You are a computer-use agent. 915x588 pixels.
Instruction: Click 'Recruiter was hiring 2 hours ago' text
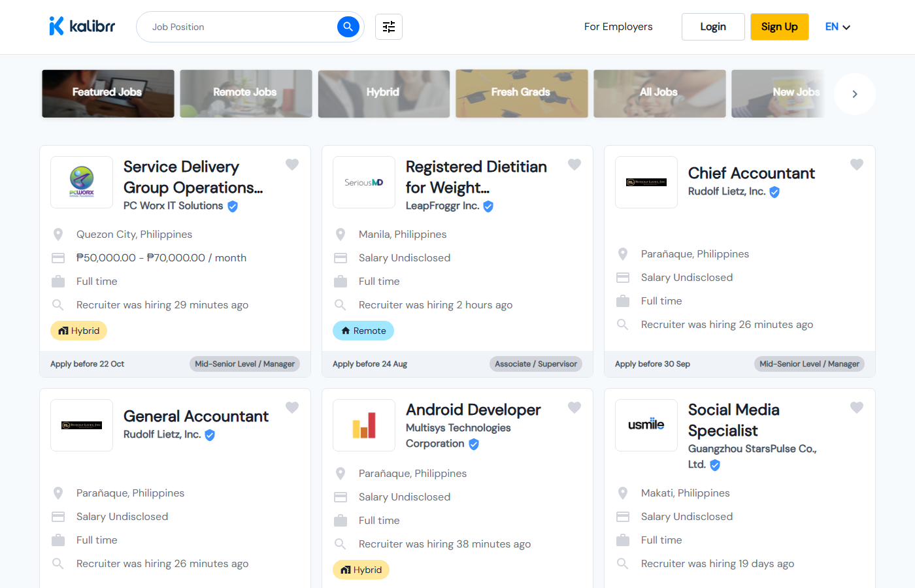[435, 305]
